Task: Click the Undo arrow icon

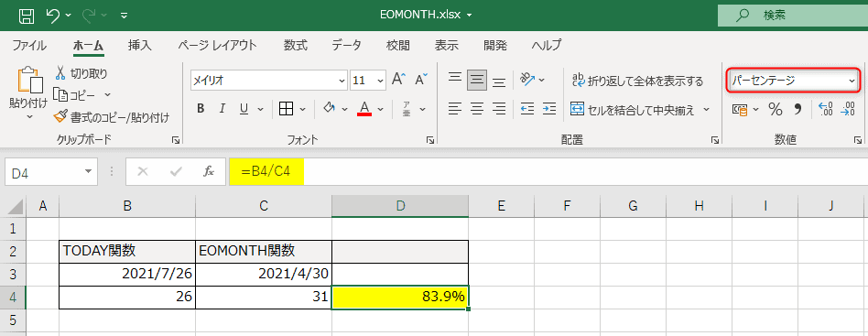Action: pyautogui.click(x=53, y=16)
